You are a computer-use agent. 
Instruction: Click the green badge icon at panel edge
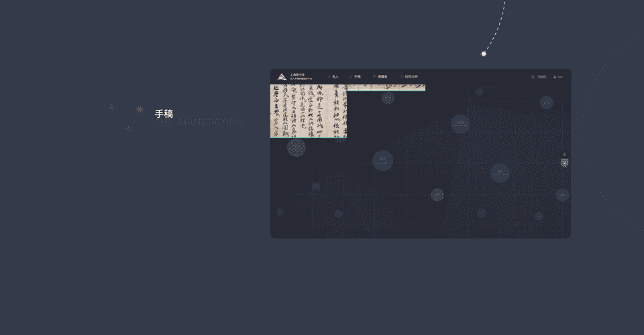(565, 163)
